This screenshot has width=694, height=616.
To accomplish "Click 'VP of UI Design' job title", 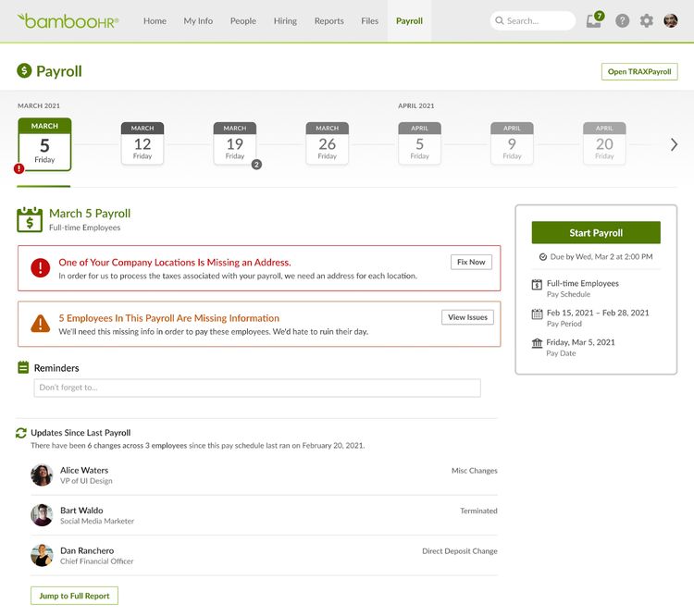I will coord(86,481).
